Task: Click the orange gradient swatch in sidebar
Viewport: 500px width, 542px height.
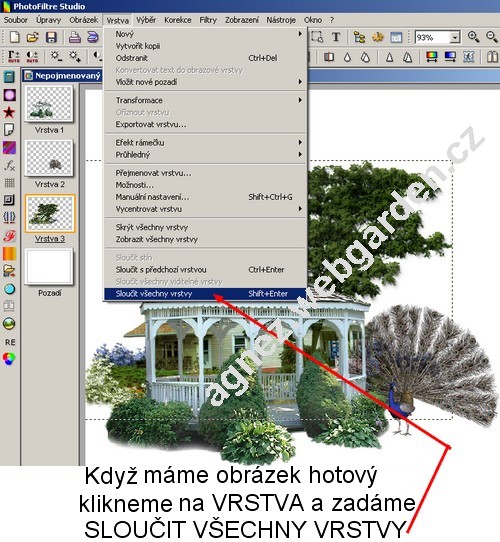Action: [x=9, y=253]
